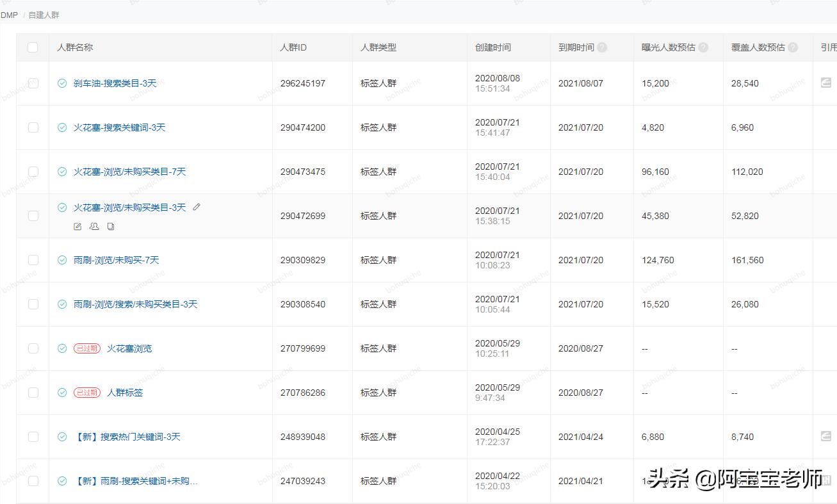Open the 【新】雨刷-搜索关键词+未购 audience
The height and width of the screenshot is (504, 837).
[135, 481]
